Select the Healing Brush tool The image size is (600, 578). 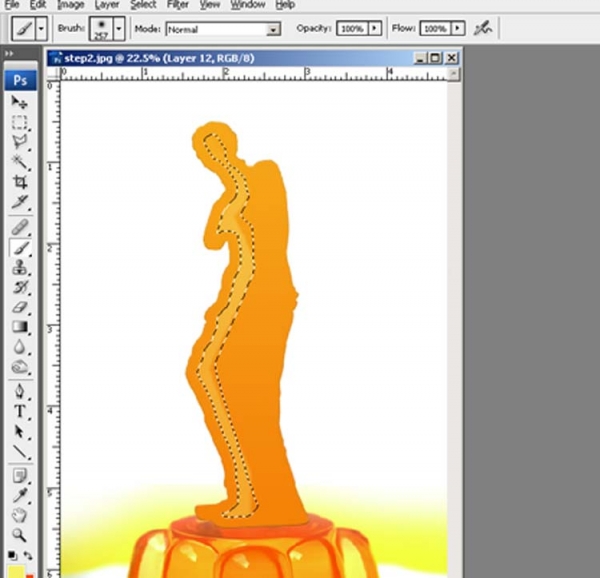pyautogui.click(x=19, y=227)
